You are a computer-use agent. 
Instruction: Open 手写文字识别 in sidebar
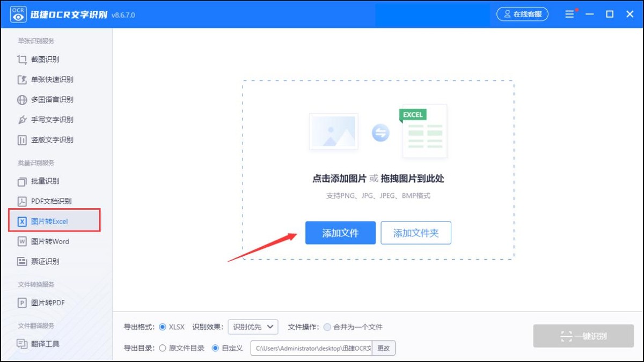click(52, 120)
